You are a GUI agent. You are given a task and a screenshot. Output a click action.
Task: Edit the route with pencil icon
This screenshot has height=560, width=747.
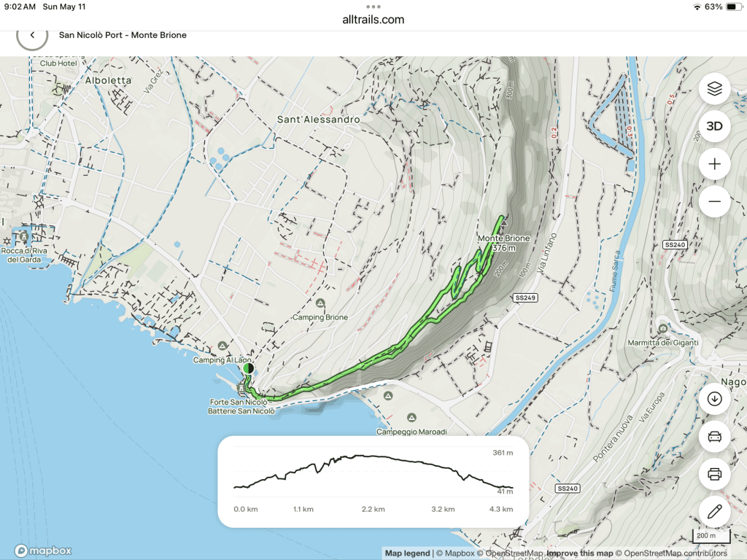[x=714, y=511]
